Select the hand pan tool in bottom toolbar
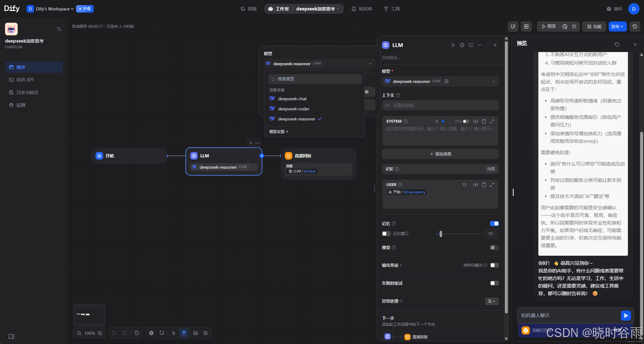The image size is (644, 344). [184, 333]
